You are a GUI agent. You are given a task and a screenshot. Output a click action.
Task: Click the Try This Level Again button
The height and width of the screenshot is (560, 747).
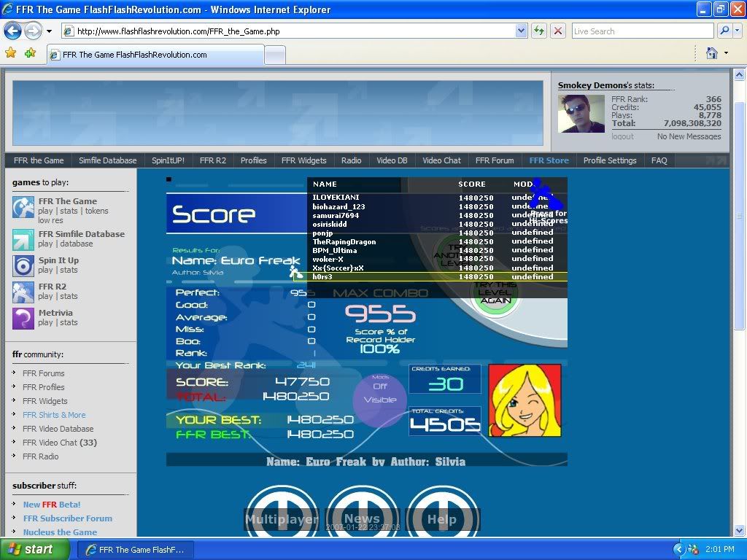pyautogui.click(x=496, y=293)
